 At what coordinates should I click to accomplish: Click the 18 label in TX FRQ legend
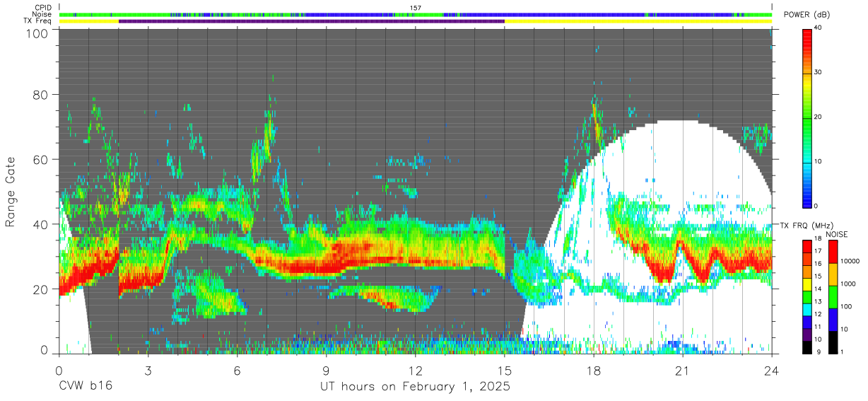pyautogui.click(x=819, y=238)
